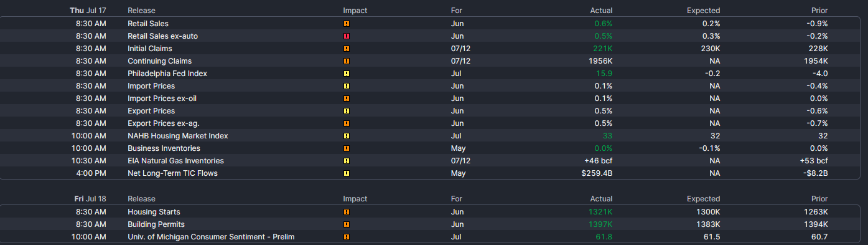Screen dimensions: 868x245
Task: Click the Initial Claims impact icon
Action: click(347, 49)
